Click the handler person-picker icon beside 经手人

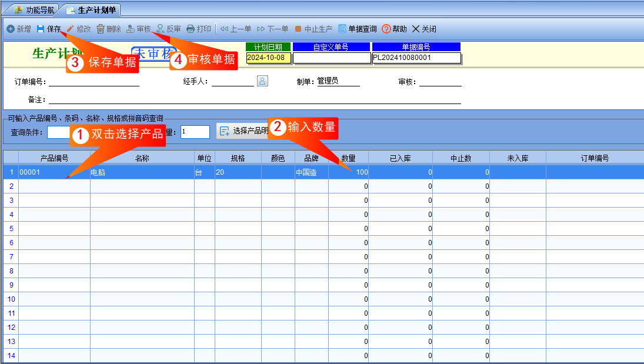(x=262, y=81)
